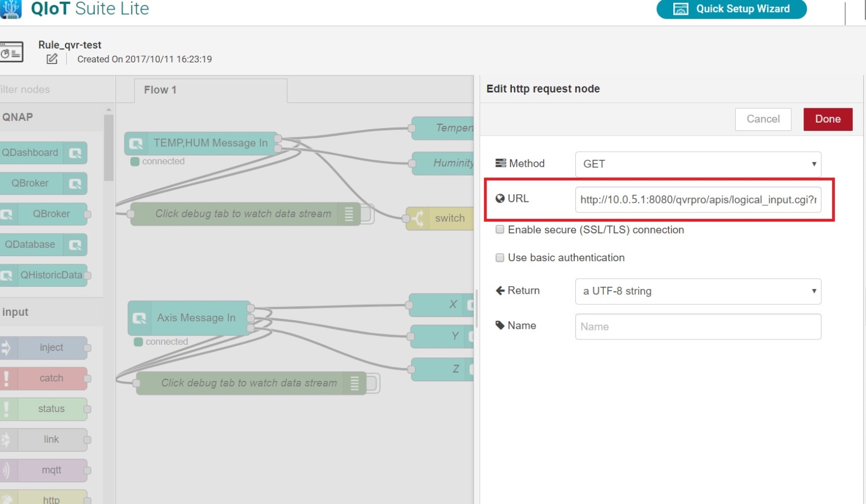Screen dimensions: 866x504
Task: Collapse the QNAP palette category
Action: coord(52,117)
